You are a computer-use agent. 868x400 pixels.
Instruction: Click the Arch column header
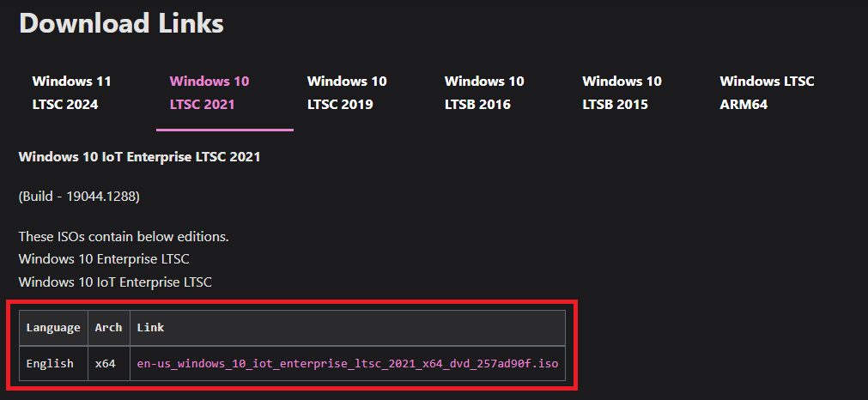108,328
